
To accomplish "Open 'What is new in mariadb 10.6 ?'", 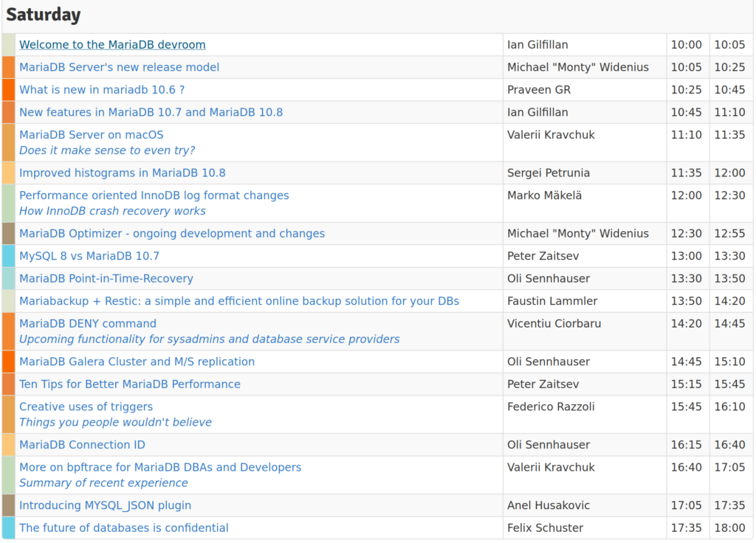I will pos(102,90).
